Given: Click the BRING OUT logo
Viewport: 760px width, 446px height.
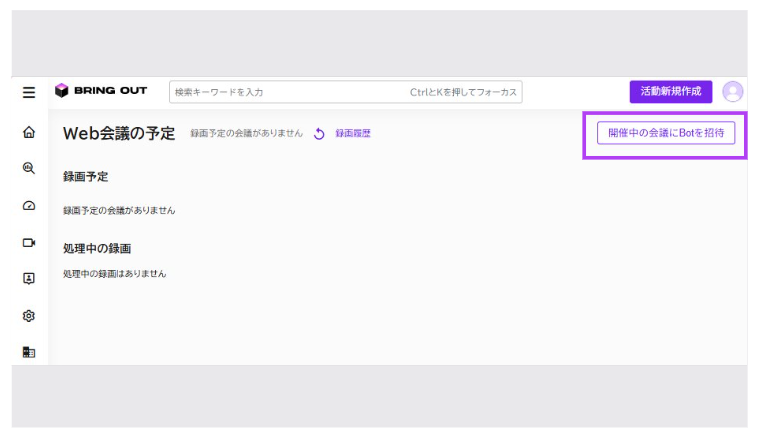Looking at the screenshot, I should coord(101,91).
